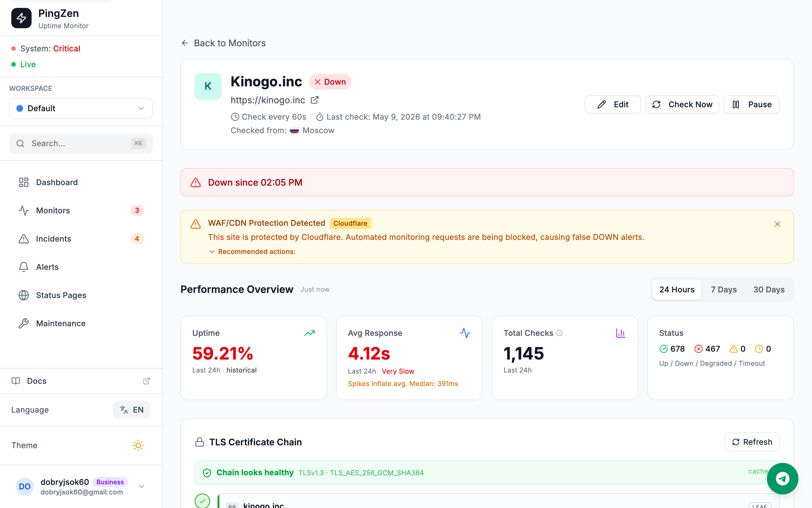Focus the Search... input field

81,143
